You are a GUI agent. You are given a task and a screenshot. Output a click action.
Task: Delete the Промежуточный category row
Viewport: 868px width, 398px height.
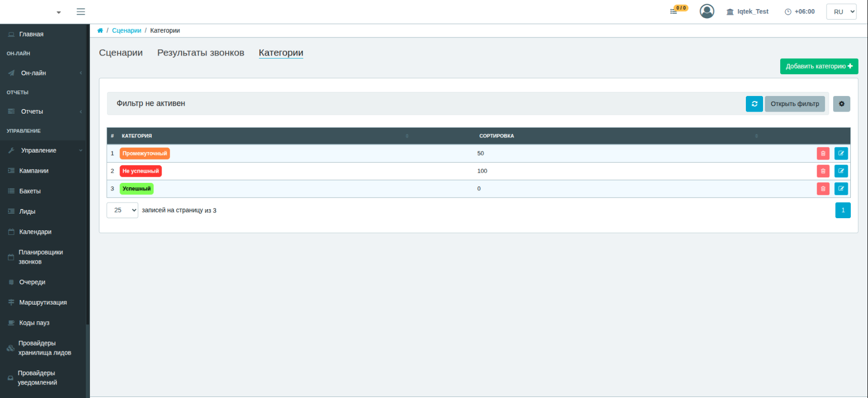point(823,154)
